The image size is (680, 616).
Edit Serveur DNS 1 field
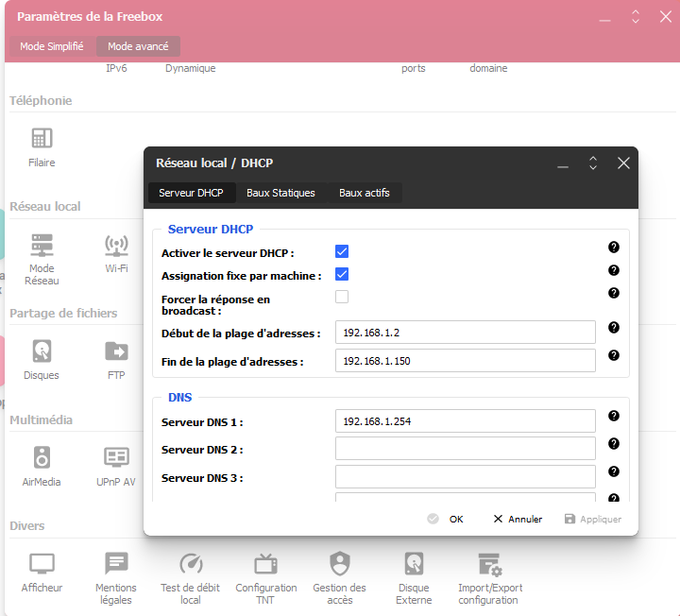pyautogui.click(x=465, y=421)
